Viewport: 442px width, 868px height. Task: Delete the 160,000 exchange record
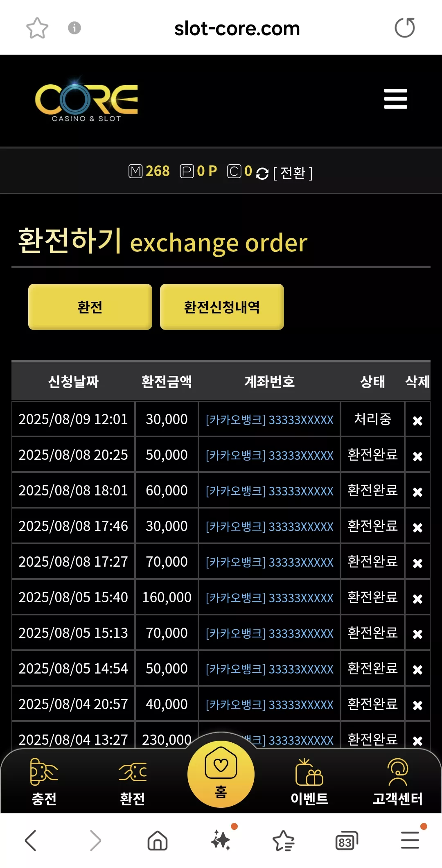[x=417, y=599]
